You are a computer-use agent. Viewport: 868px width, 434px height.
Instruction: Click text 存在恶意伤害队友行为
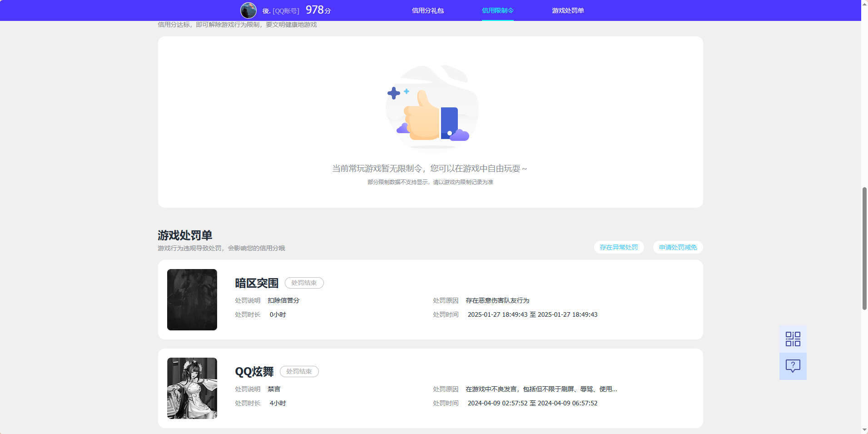coord(497,300)
